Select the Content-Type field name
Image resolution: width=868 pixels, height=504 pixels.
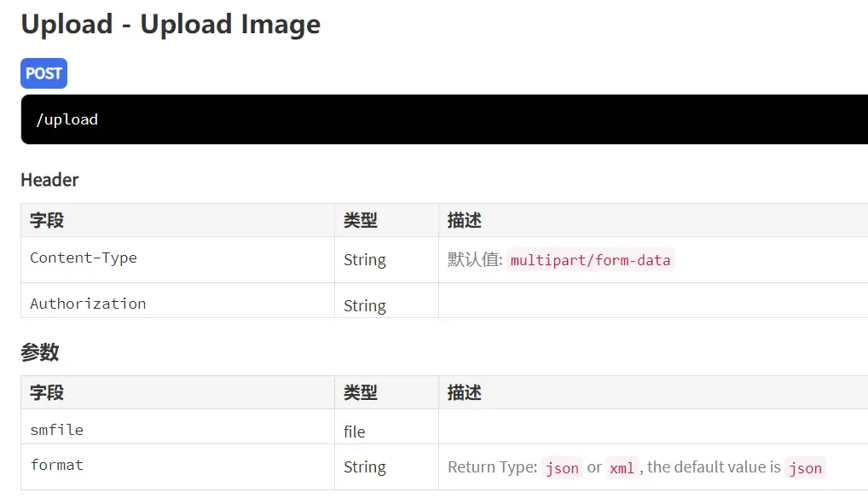[x=84, y=258]
